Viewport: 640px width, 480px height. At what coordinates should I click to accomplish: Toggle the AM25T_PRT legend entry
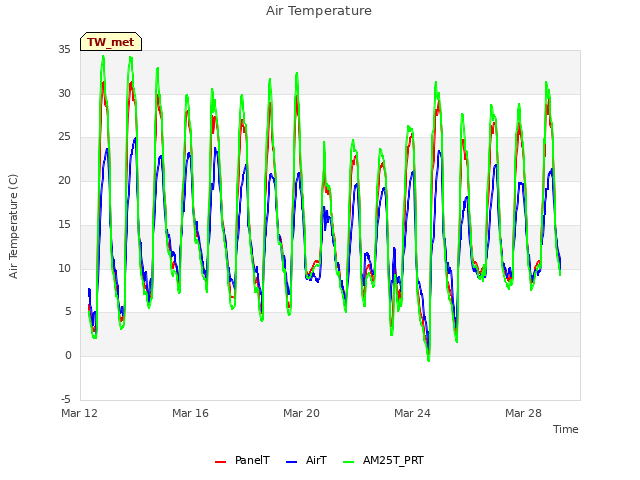(383, 460)
